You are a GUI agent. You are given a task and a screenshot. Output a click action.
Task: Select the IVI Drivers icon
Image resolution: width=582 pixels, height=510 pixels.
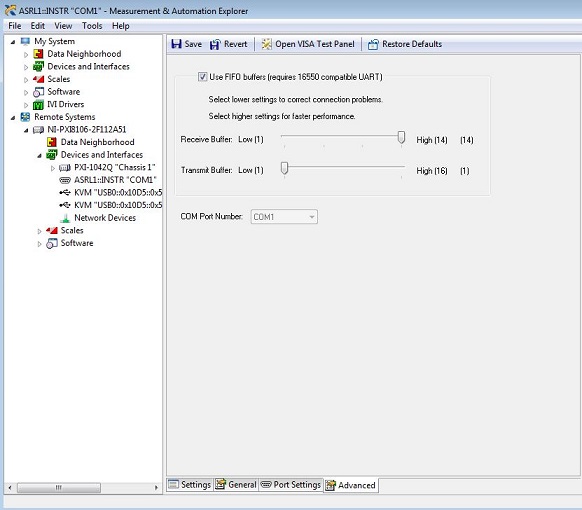(38, 105)
